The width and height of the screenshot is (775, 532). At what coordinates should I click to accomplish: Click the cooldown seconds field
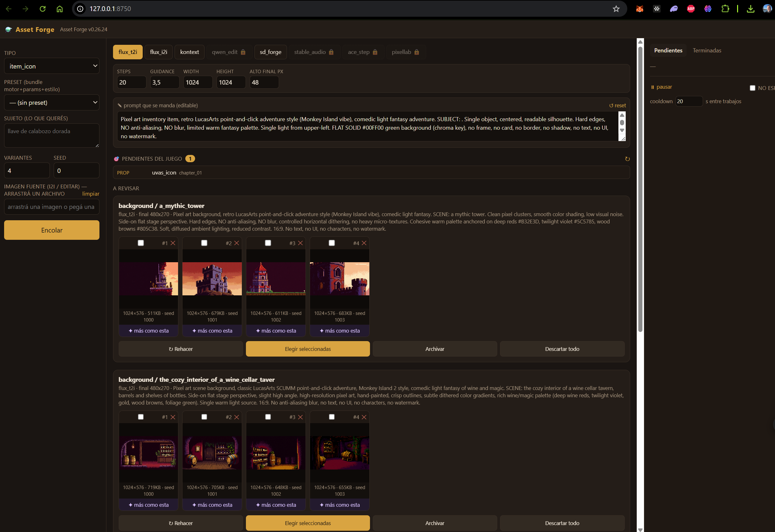[x=689, y=101]
